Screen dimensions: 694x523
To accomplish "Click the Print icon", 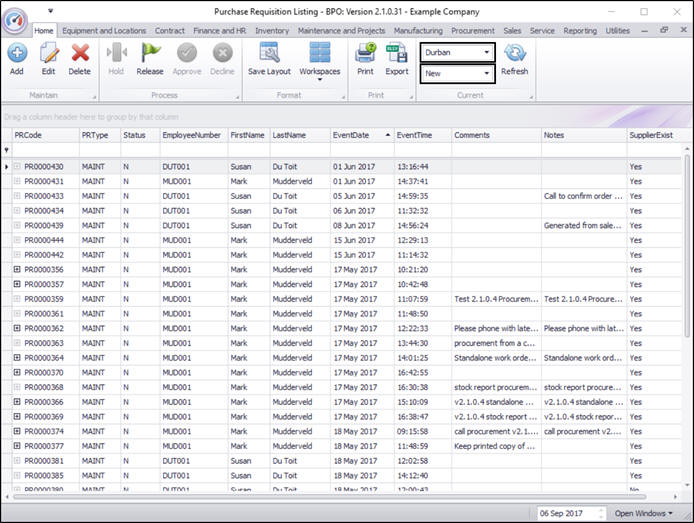I will 365,55.
